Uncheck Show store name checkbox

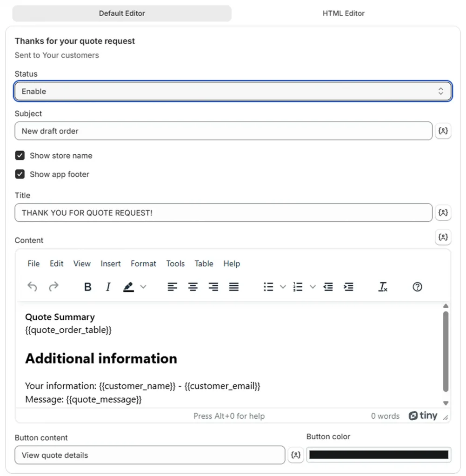20,156
